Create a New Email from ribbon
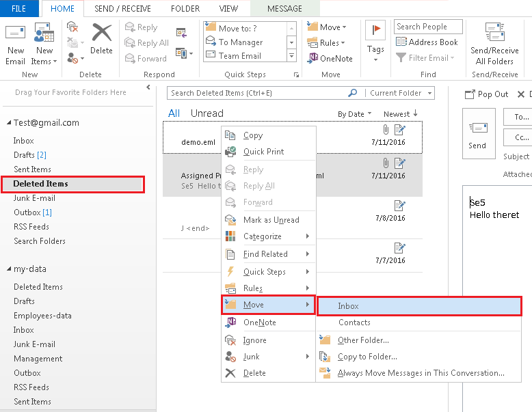The height and width of the screenshot is (412, 532). tap(15, 44)
